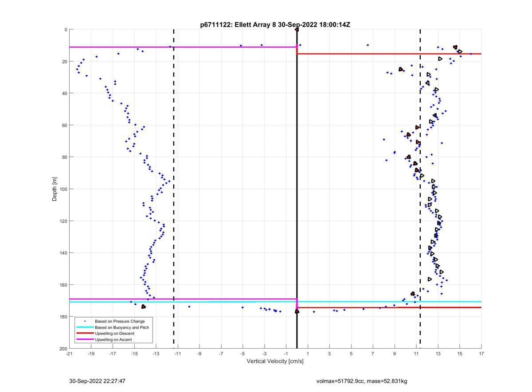532x392 pixels.
Task: Click the 'volmax=51792.9cc, mass=52.831kg' text
Action: [x=362, y=381]
